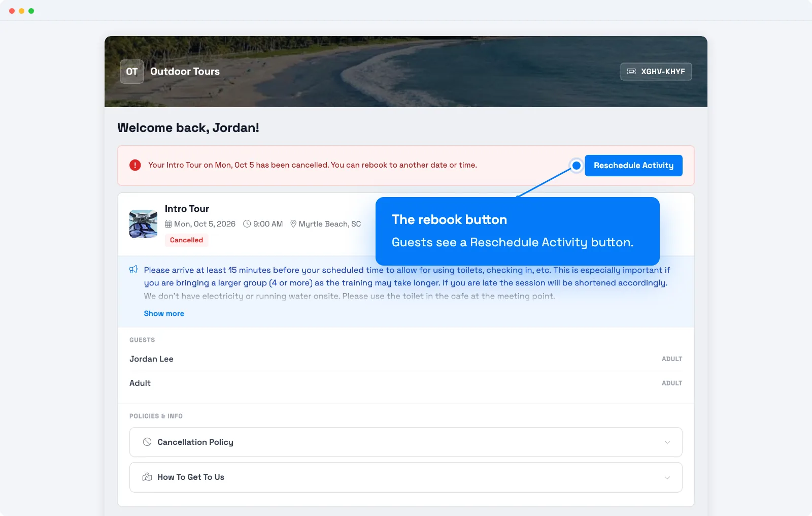Screen dimensions: 812x516
Task: Click the Myrtle Beach, SC location text
Action: [x=330, y=224]
